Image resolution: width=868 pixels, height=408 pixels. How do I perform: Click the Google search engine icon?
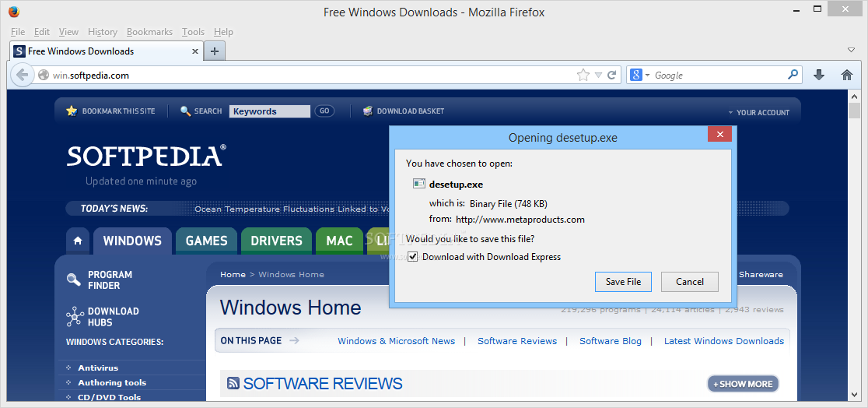click(635, 75)
